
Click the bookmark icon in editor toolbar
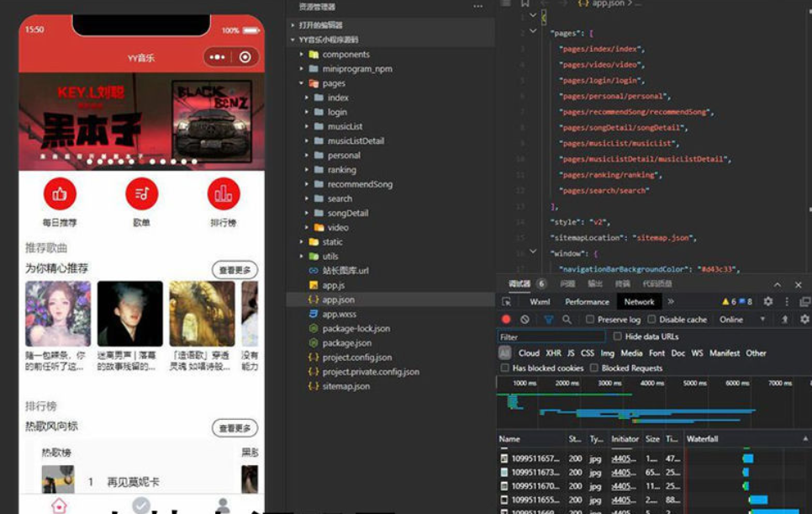pos(525,3)
